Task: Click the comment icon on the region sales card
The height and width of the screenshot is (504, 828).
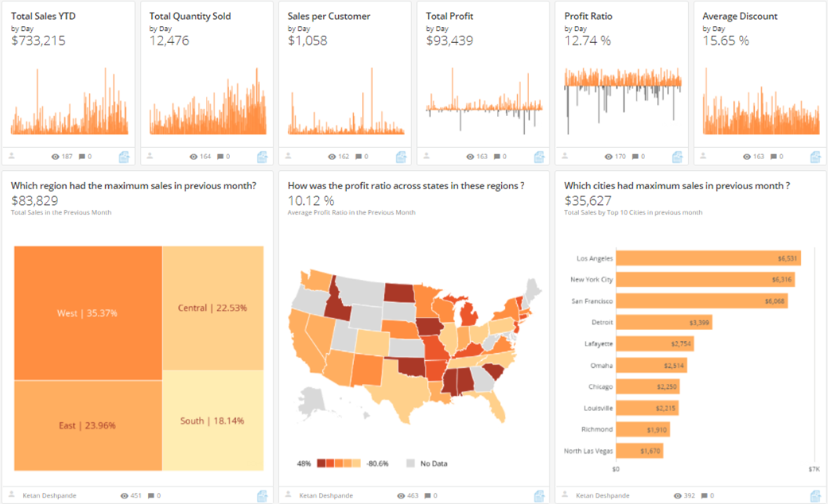Action: tap(148, 496)
